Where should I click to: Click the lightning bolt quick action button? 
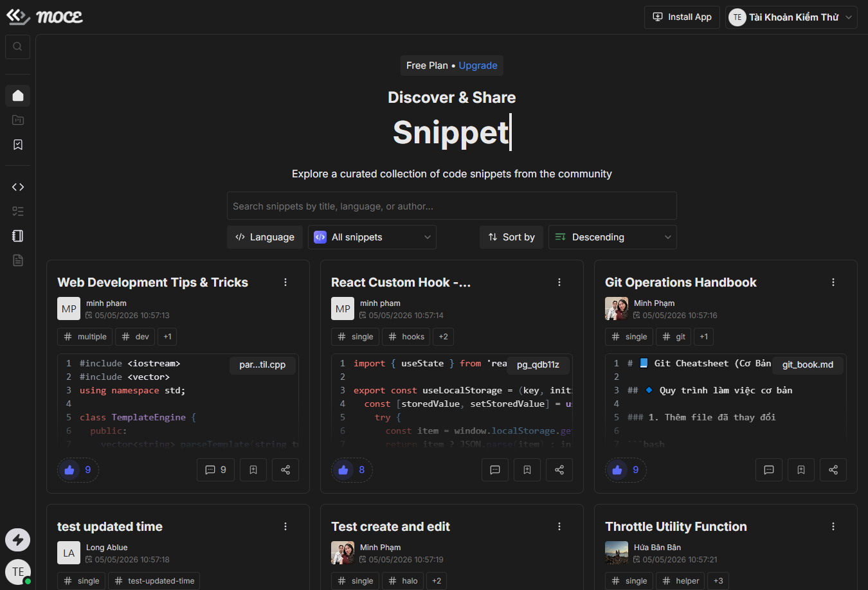point(18,540)
